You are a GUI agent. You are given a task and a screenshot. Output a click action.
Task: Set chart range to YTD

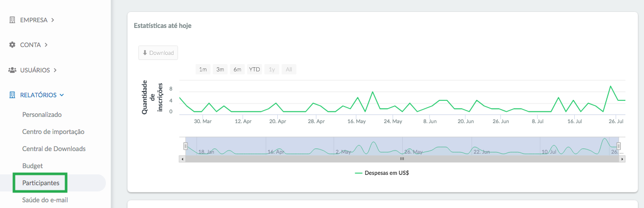(x=254, y=69)
